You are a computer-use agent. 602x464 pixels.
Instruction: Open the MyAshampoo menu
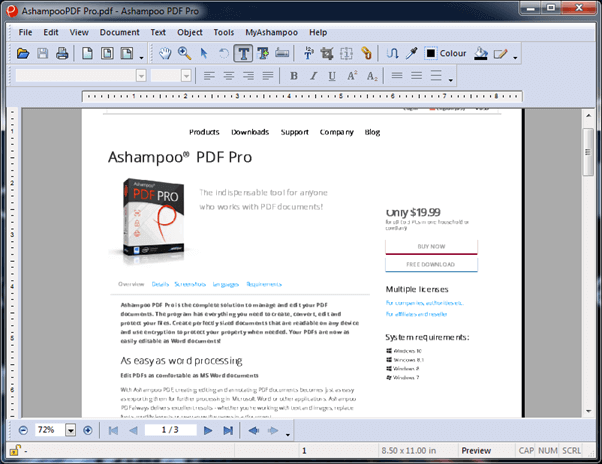[271, 32]
